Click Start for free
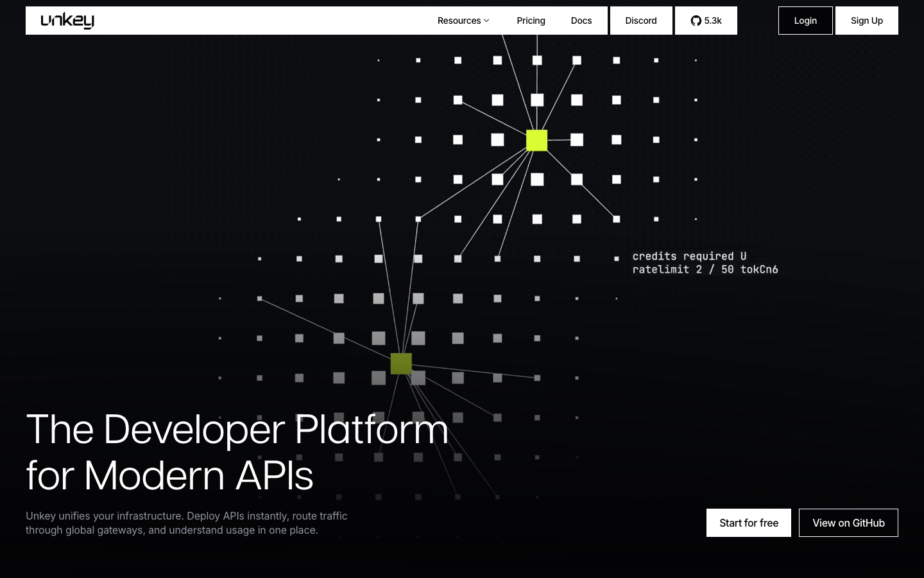The image size is (924, 578). point(749,523)
